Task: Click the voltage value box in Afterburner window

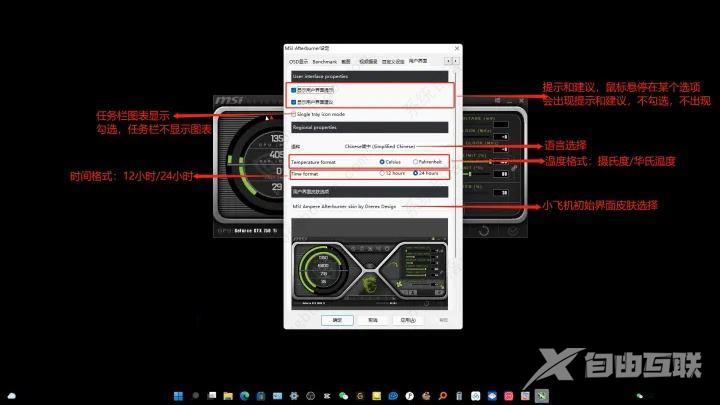Action: (501, 124)
